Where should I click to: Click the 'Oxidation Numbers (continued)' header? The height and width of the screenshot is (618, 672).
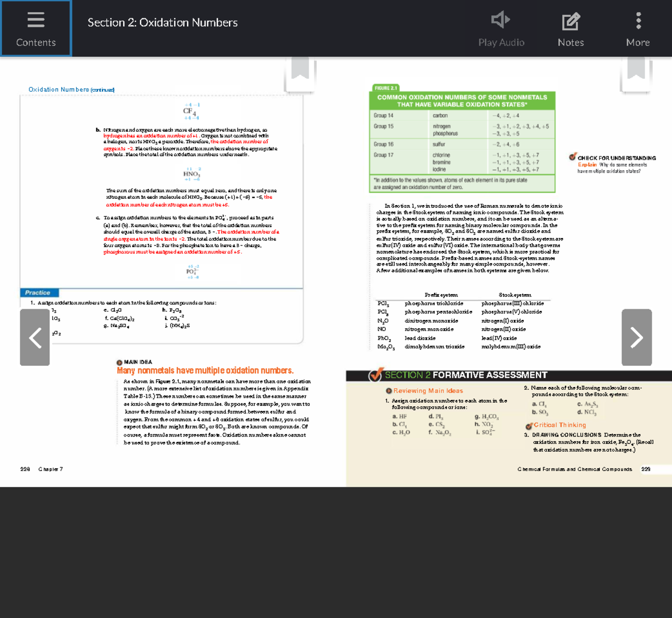click(72, 90)
